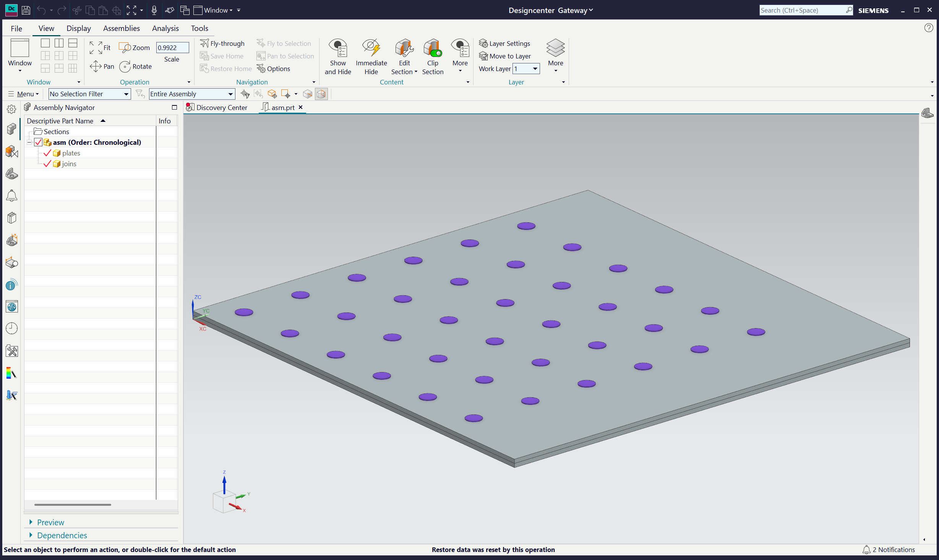Select the Zoom tool
Screen dimensions: 939x560
click(135, 48)
